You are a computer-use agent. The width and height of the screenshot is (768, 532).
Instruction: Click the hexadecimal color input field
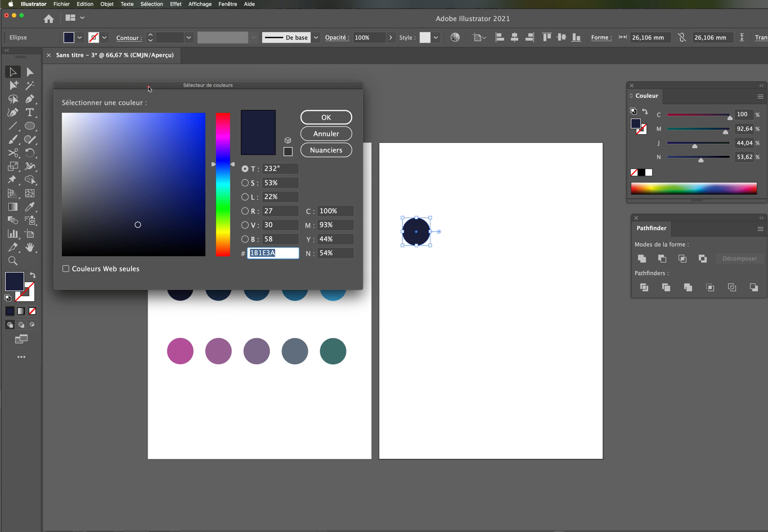273,253
